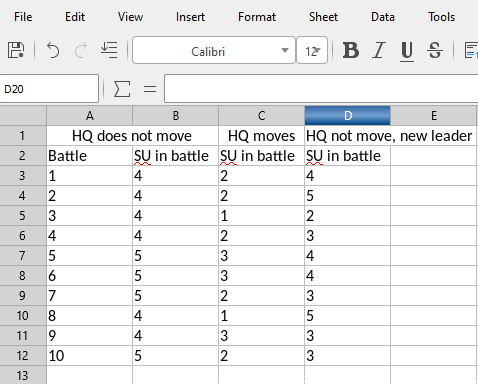
Task: Click cell 'HQ does not move'
Action: pos(132,136)
